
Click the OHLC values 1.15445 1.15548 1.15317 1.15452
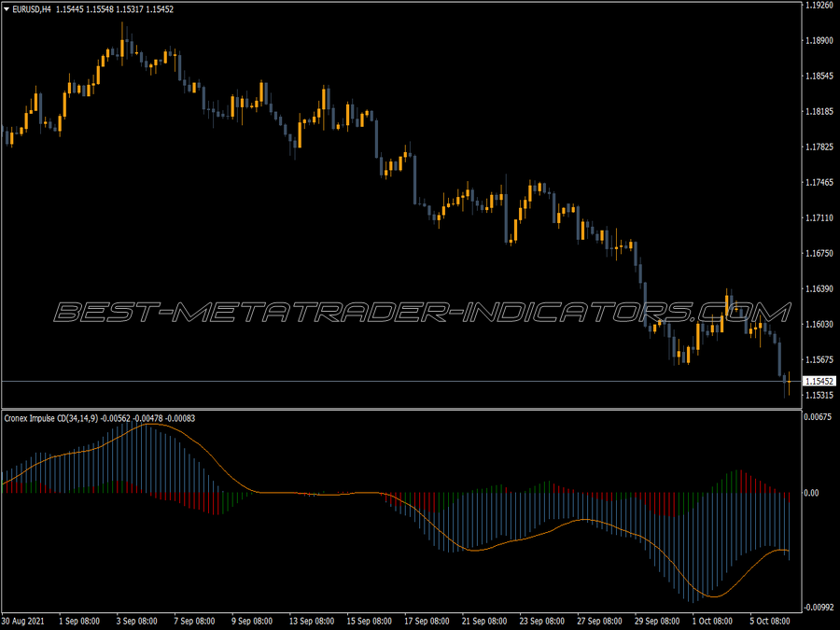(x=115, y=9)
